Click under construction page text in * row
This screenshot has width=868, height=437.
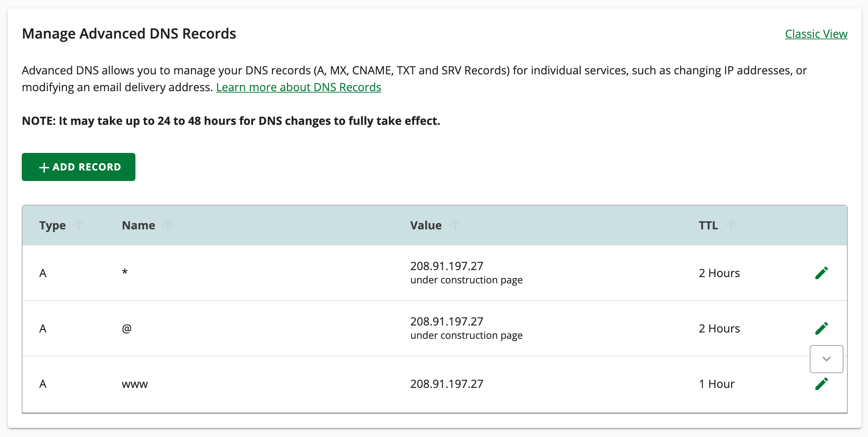[466, 280]
